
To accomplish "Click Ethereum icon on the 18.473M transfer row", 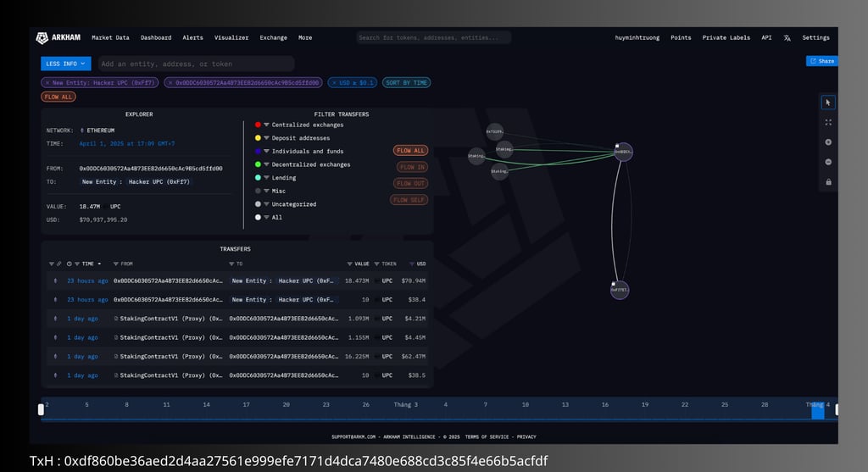I will [55, 281].
